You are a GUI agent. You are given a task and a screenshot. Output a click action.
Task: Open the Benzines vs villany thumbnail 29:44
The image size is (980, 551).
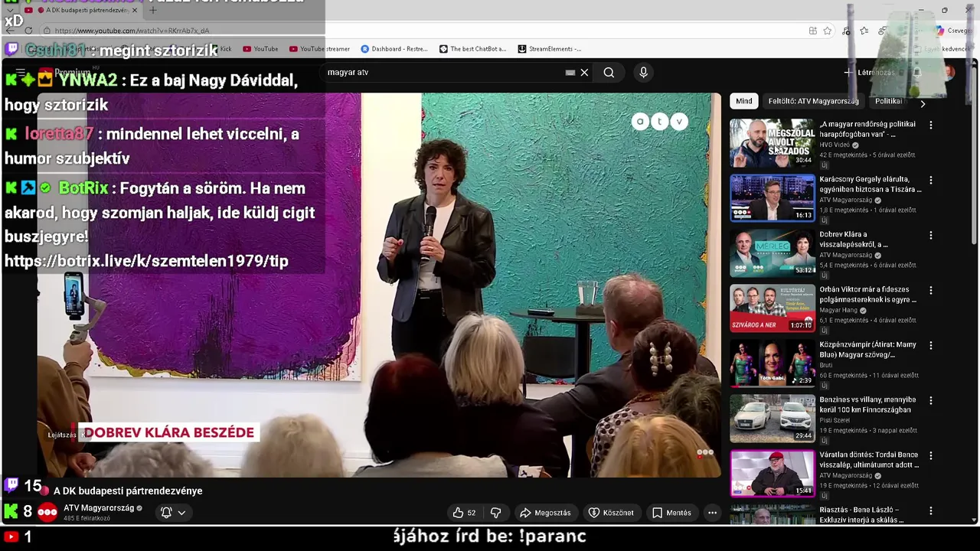point(772,418)
